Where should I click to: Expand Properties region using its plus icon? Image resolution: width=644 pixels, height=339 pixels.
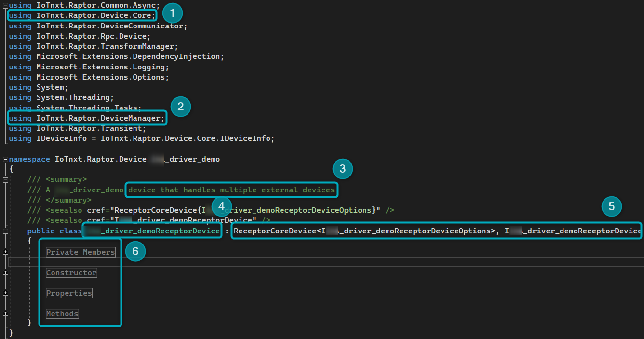[x=5, y=293]
